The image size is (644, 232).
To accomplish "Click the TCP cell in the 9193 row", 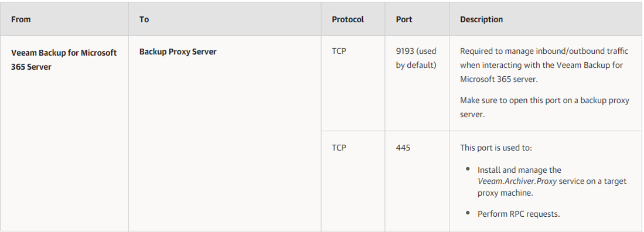I will 339,52.
